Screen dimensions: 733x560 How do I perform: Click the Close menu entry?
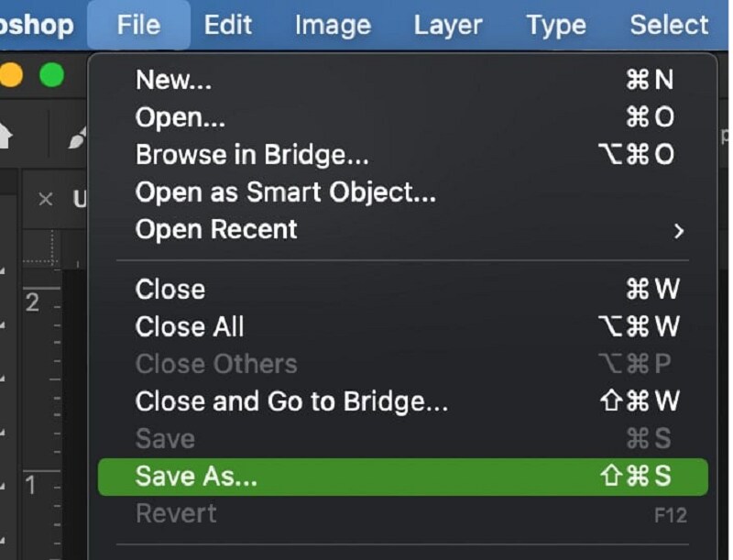click(x=170, y=289)
